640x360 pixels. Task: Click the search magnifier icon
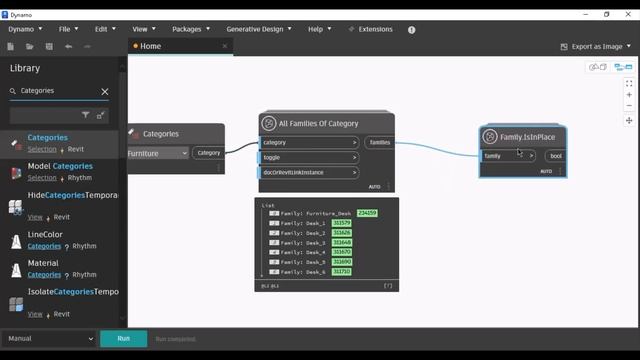13,91
